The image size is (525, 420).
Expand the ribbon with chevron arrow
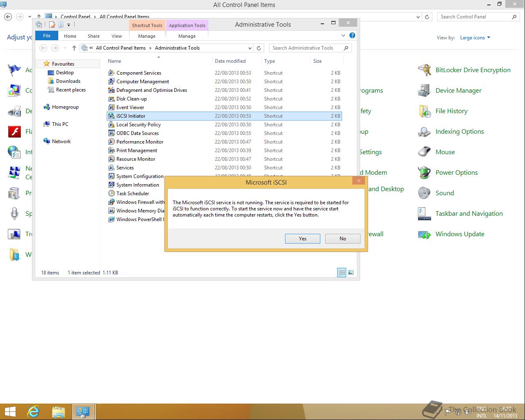(343, 36)
